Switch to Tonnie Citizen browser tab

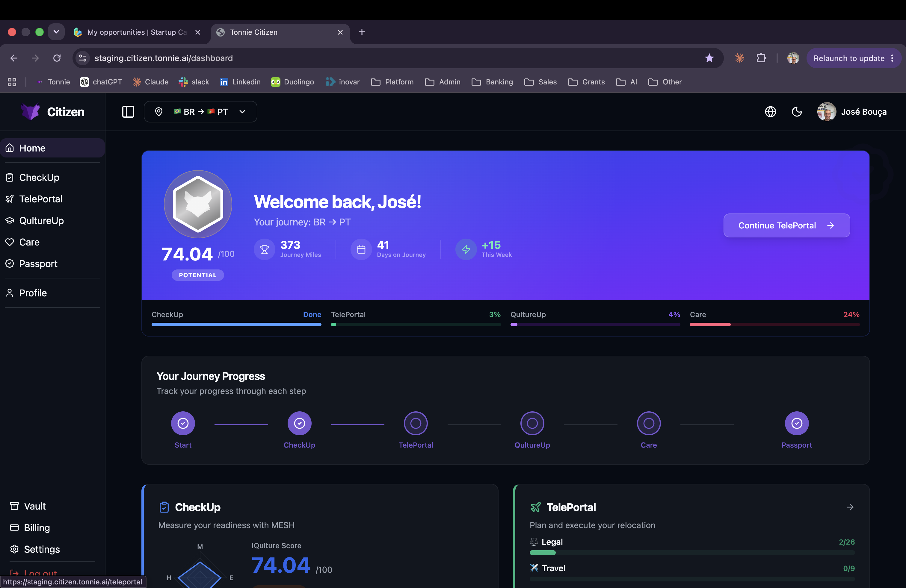pos(280,32)
